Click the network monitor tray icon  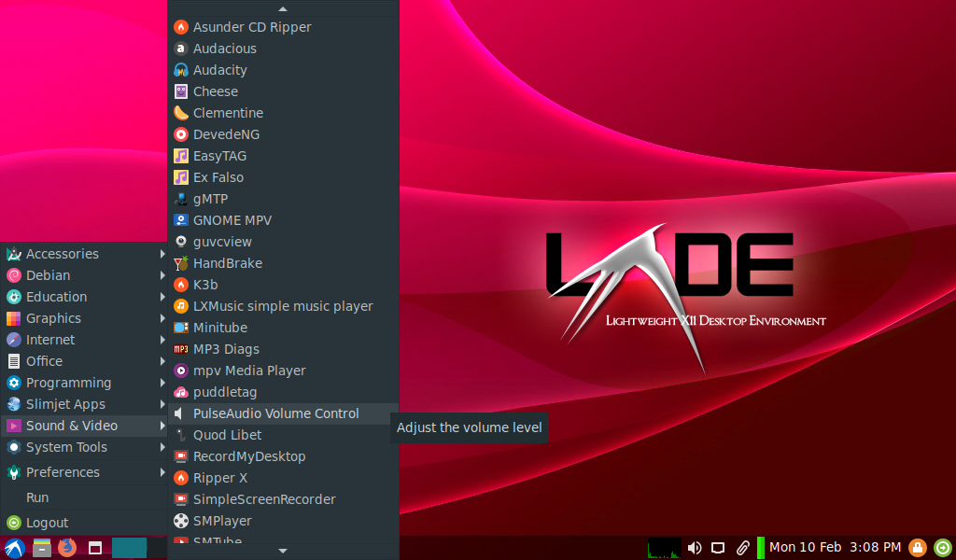(718, 548)
